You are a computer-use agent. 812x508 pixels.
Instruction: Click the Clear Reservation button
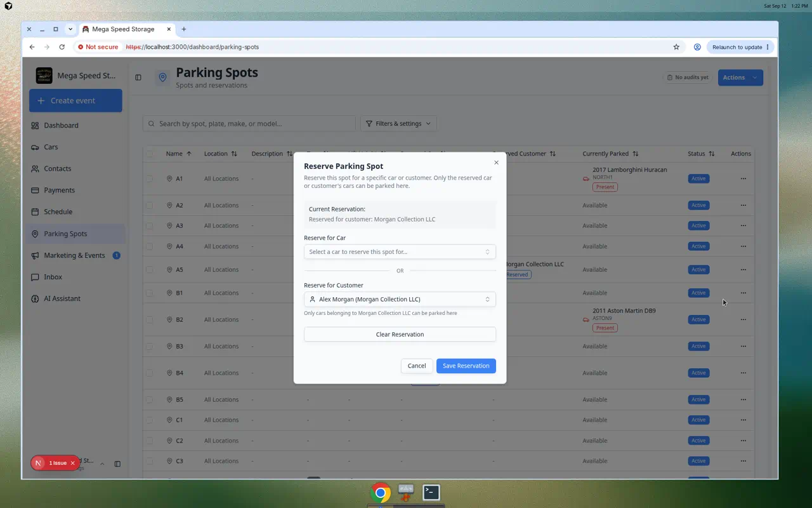[x=400, y=335]
